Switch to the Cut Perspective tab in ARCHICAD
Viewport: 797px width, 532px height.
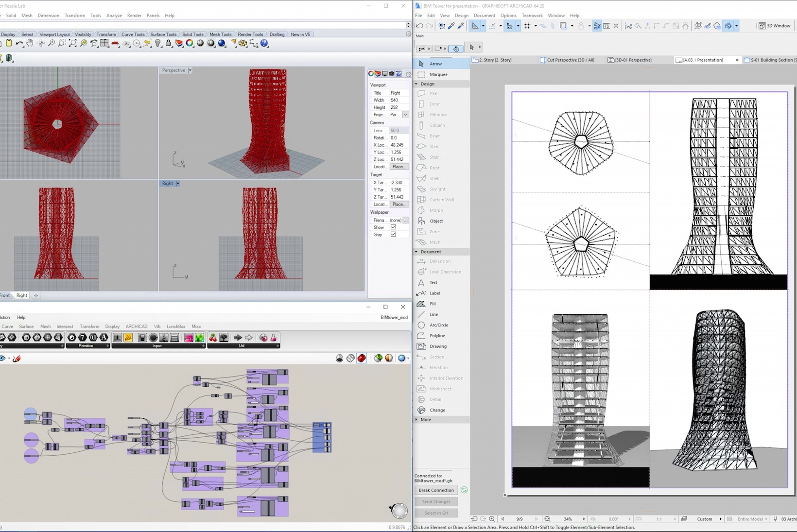click(570, 60)
